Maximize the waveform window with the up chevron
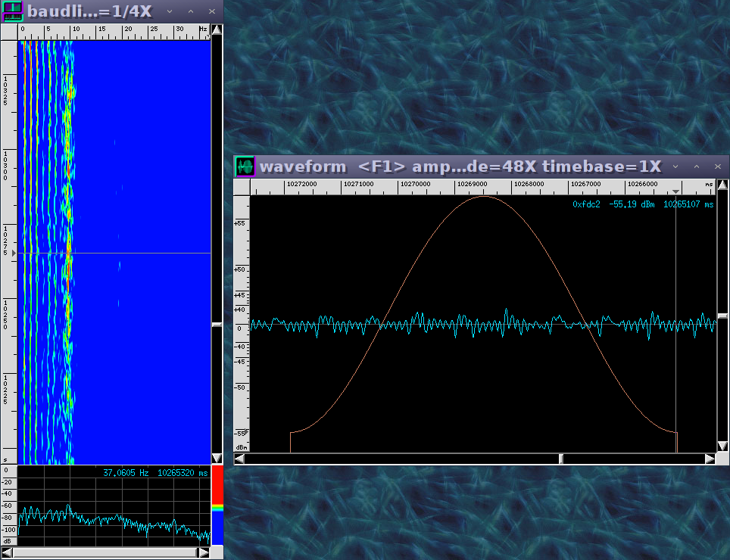 click(697, 166)
